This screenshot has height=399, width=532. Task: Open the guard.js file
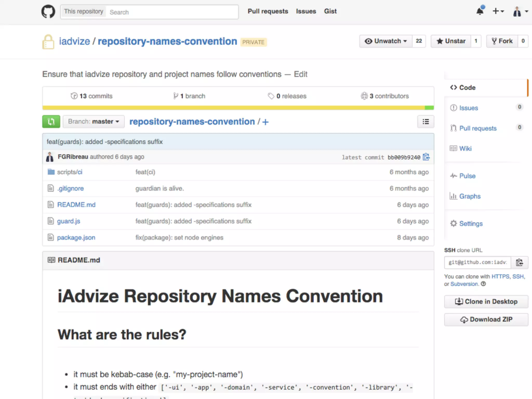coord(69,221)
